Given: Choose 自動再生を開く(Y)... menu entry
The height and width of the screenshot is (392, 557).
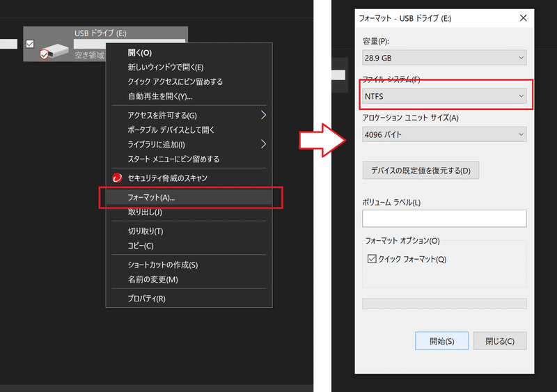Looking at the screenshot, I should point(189,96).
